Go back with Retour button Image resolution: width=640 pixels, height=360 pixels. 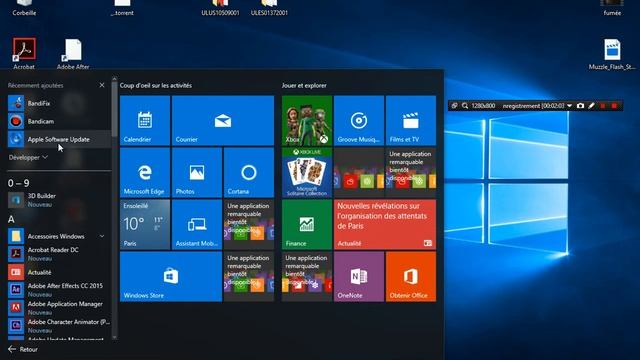coord(23,349)
